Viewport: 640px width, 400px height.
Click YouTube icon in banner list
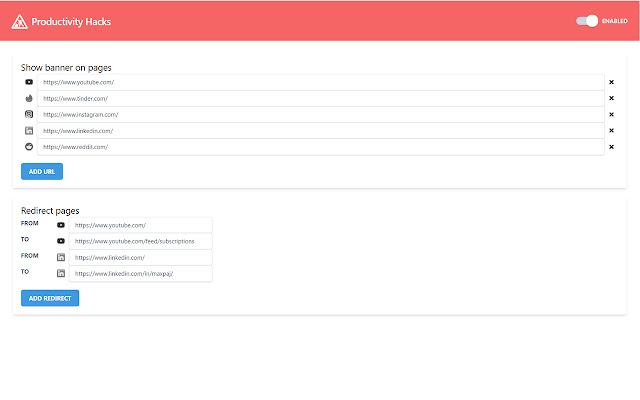point(29,82)
